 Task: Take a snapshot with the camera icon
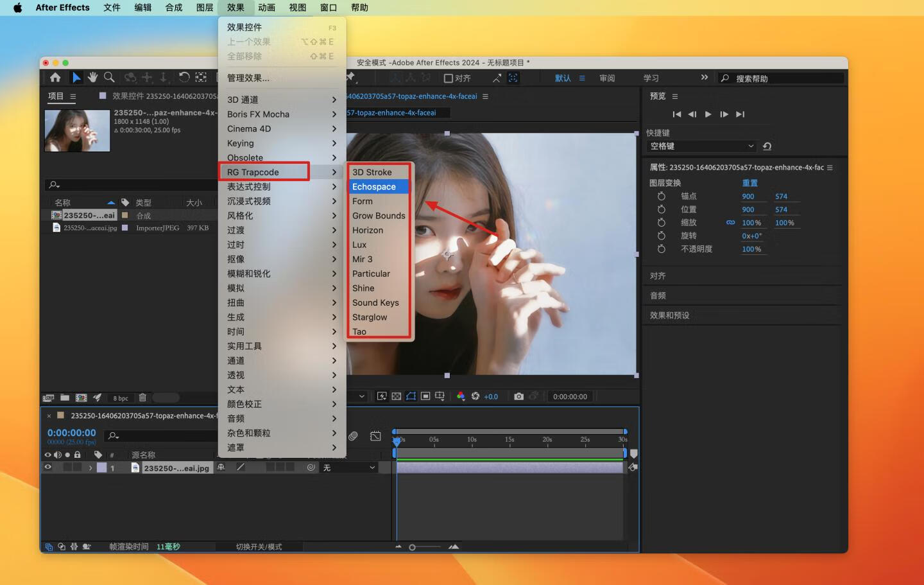[519, 396]
